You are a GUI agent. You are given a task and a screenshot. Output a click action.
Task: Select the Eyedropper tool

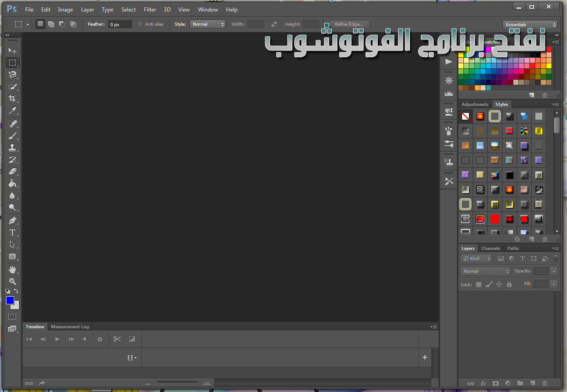click(12, 110)
